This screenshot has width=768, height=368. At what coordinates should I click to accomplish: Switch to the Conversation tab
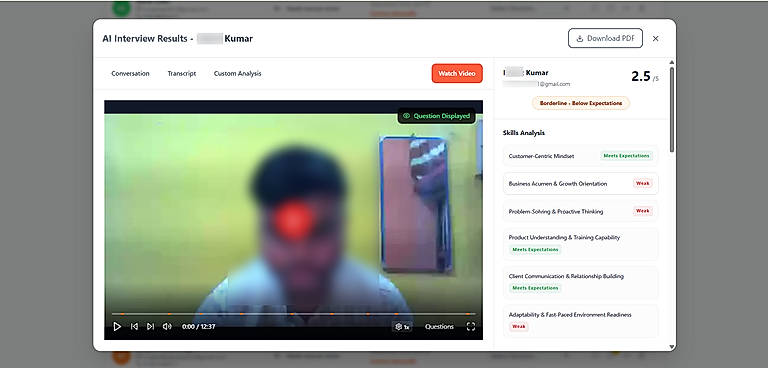[x=130, y=74]
